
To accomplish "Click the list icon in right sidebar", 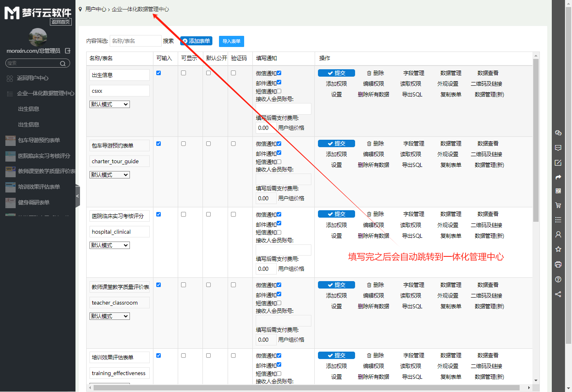I will 558,220.
